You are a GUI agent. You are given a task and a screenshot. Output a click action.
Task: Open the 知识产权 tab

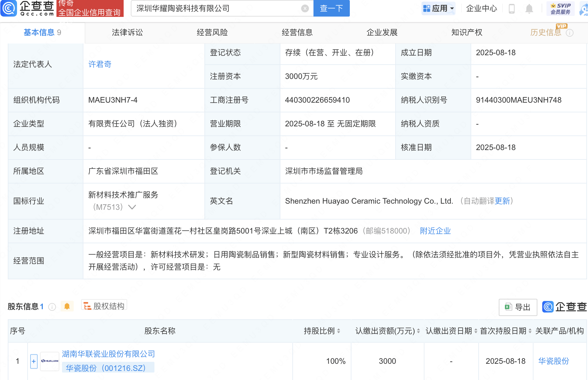[466, 32]
